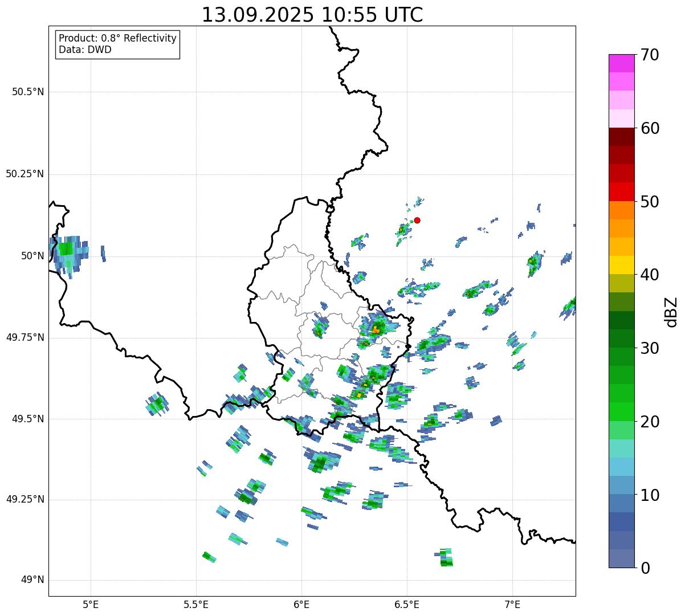Viewport: 685px width, 616px height.
Task: Click the orange colorbar segment just below 50
Action: tap(621, 210)
